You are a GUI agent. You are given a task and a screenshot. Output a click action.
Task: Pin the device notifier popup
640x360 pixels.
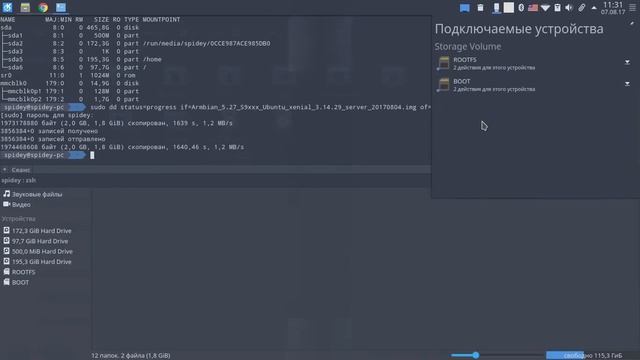pos(631,24)
